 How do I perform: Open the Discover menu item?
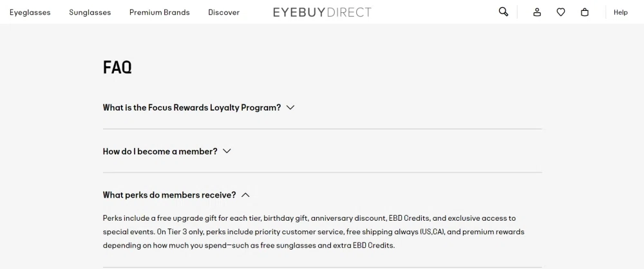click(224, 12)
